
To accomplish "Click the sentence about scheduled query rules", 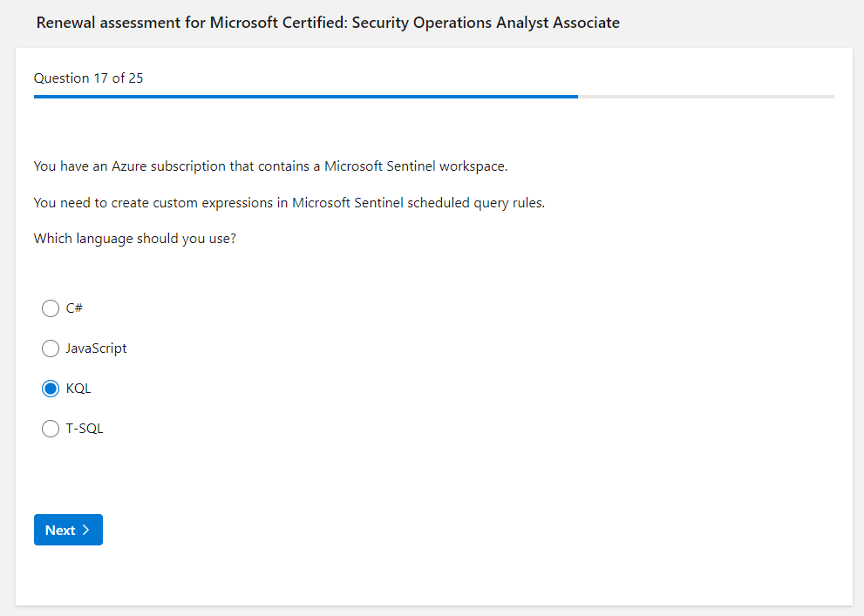I will (x=289, y=203).
